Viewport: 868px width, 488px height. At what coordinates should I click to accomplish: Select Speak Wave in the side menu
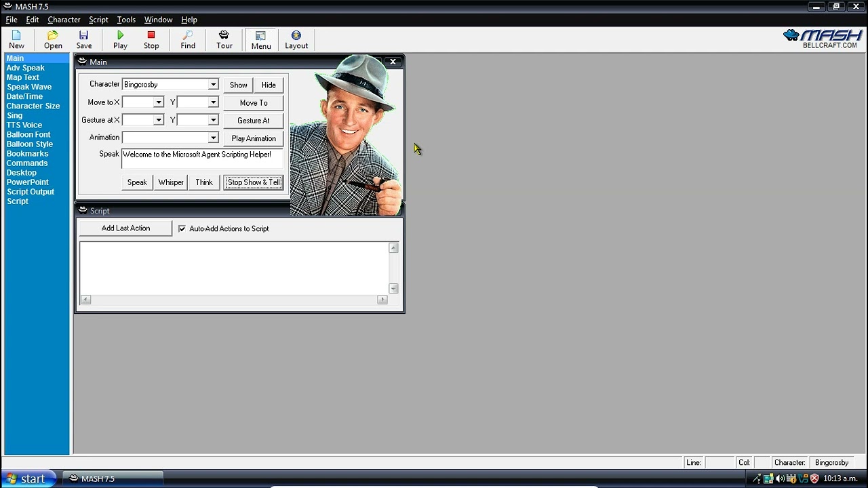pos(29,87)
